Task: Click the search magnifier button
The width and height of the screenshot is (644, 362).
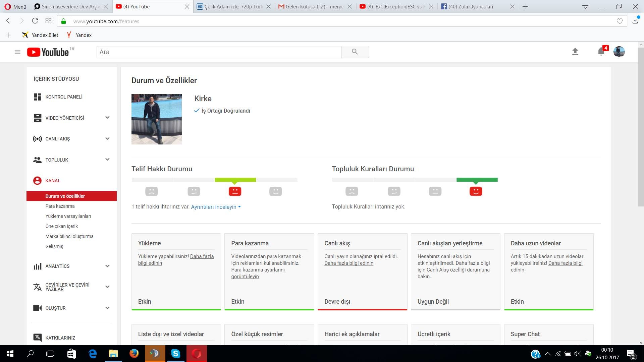Action: 355,52
